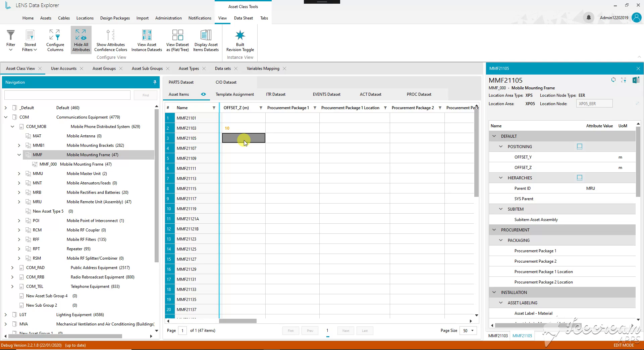Screen dimensions: 644x350
Task: Collapse the PROCUREMENT attribute group
Action: click(x=494, y=230)
